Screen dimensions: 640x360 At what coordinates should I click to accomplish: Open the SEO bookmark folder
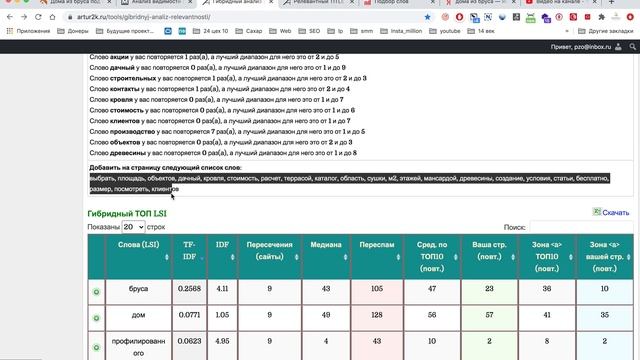(309, 31)
